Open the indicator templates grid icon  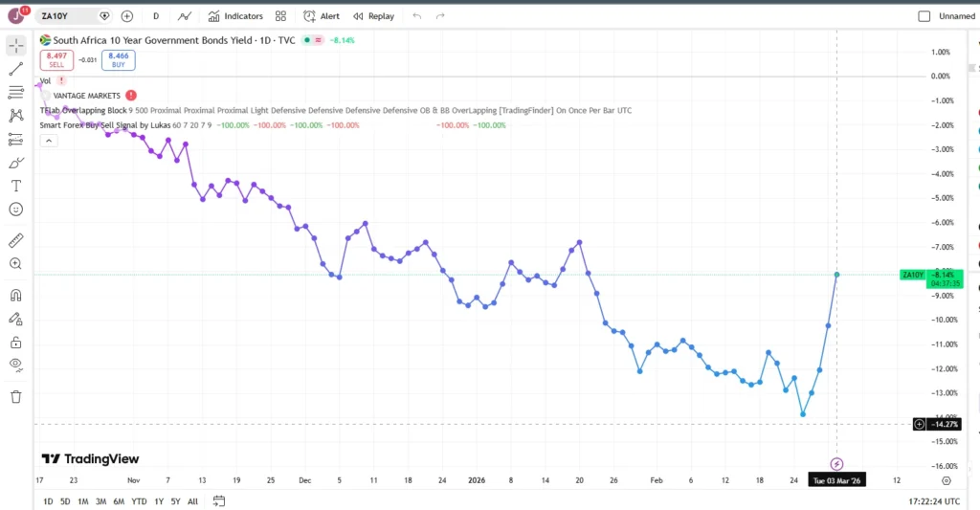[x=281, y=16]
